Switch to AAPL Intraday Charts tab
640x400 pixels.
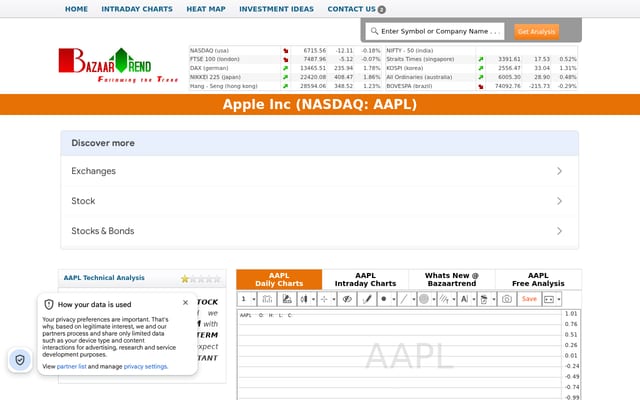coord(365,280)
